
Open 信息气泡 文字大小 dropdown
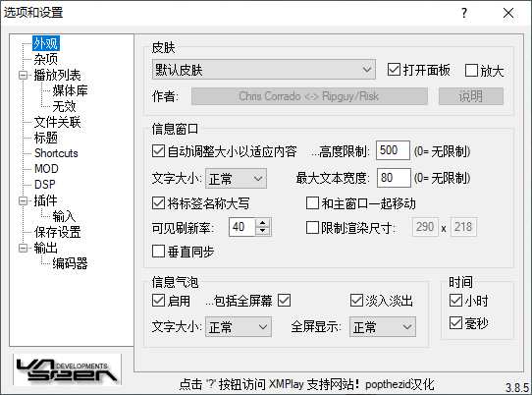coord(239,327)
